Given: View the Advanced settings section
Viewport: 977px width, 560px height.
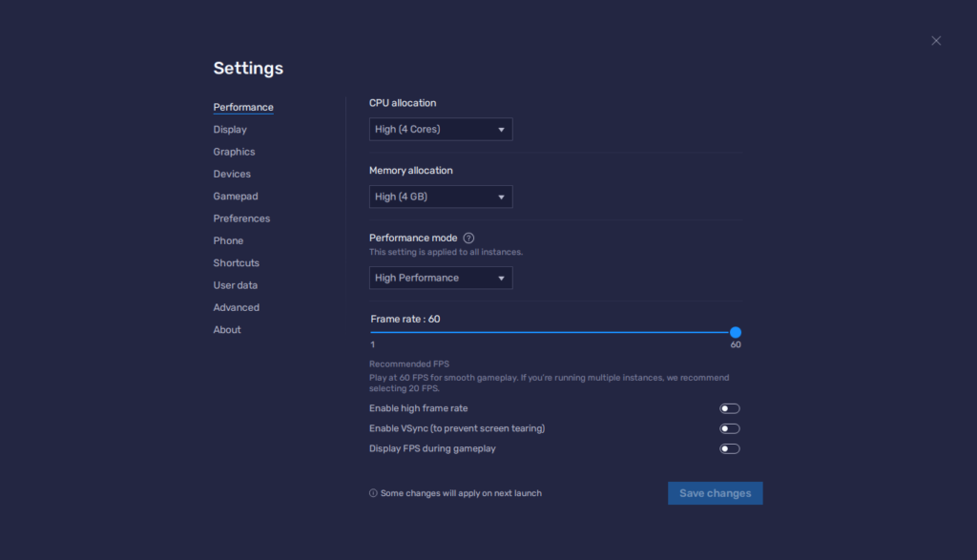Looking at the screenshot, I should tap(236, 307).
